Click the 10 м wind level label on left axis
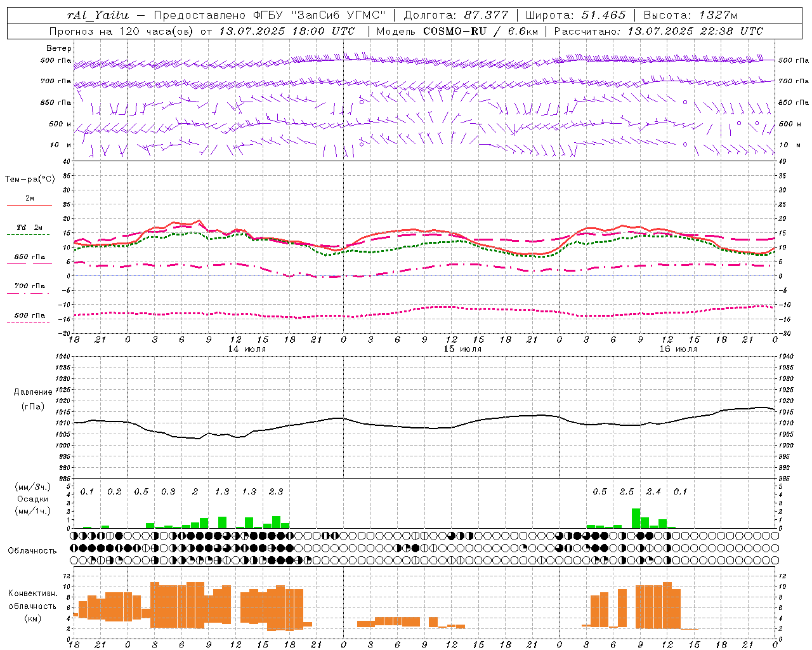This screenshot has width=812, height=650. (x=61, y=145)
